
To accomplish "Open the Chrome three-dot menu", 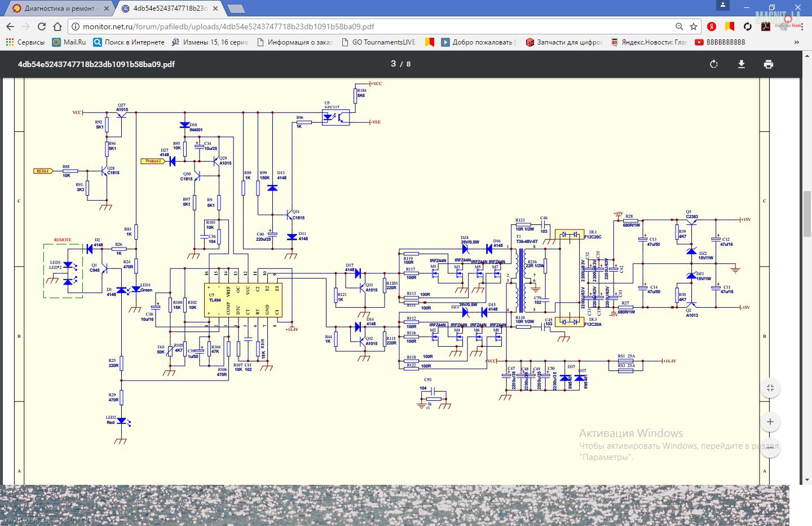I will [x=802, y=26].
